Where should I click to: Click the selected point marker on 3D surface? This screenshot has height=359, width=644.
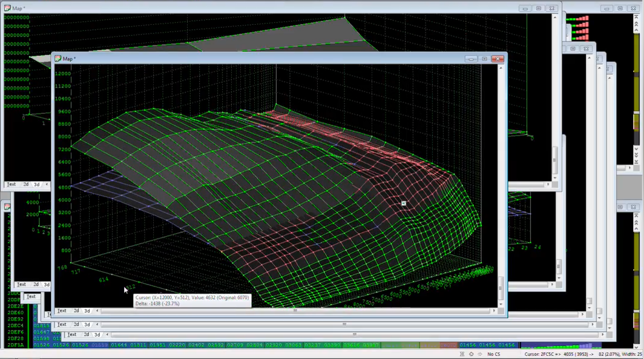[x=404, y=203]
